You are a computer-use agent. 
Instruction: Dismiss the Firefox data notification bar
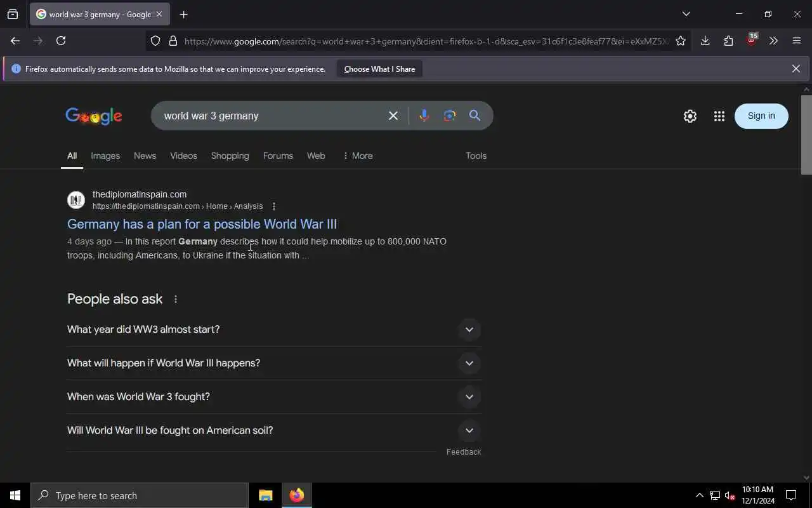coord(796,69)
